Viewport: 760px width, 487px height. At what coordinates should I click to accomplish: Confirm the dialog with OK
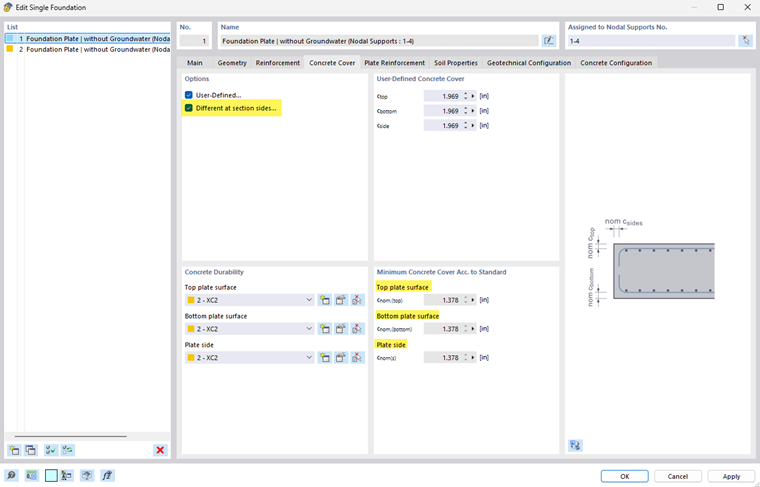624,476
